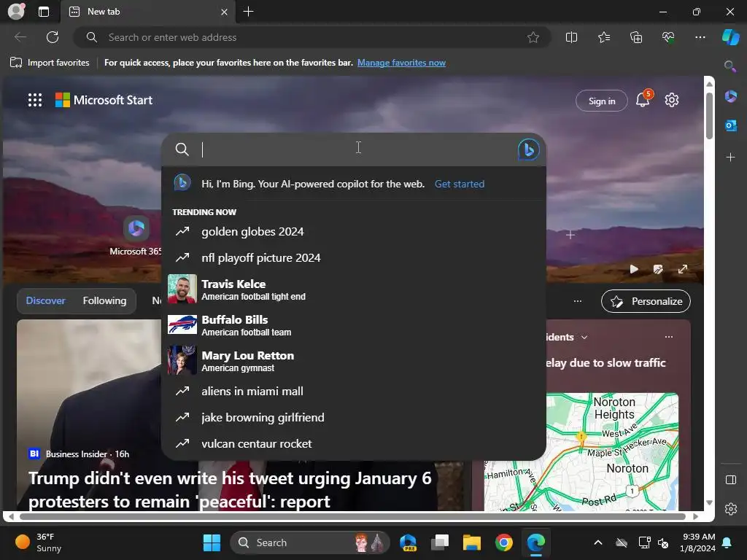Click the page vertical scrollbar thumb
Viewport: 747px width, 560px height.
coord(709,116)
